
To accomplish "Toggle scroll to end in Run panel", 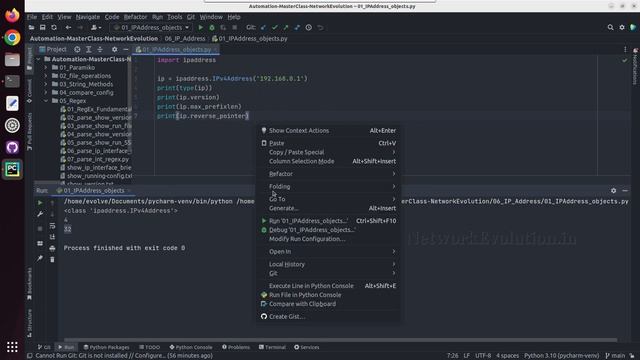I will [52, 237].
